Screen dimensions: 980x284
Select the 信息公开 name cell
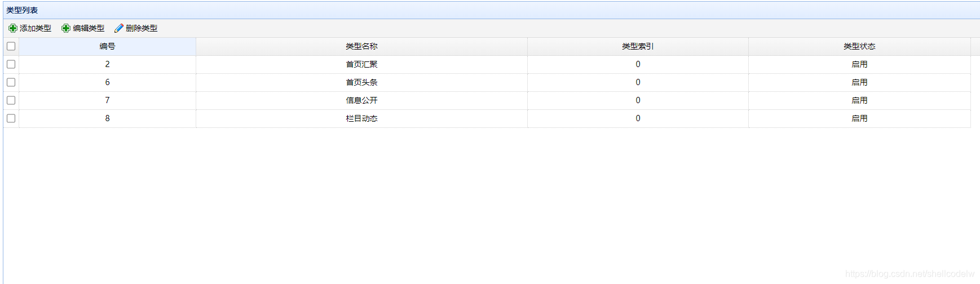click(361, 100)
